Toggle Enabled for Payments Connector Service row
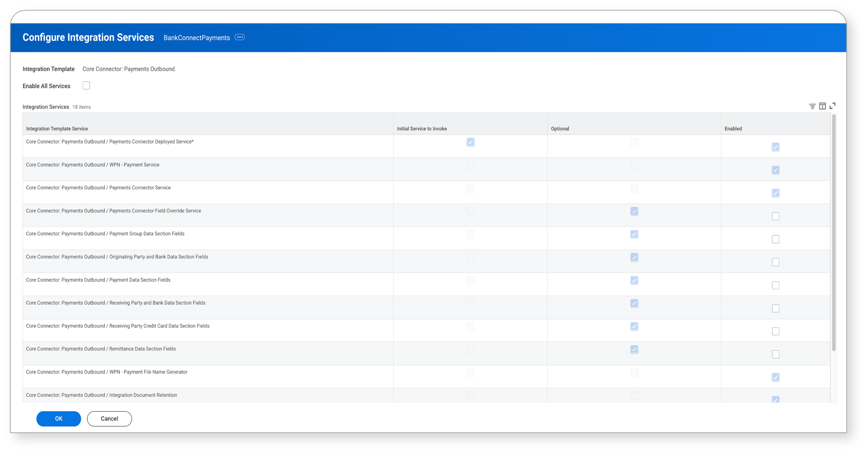Viewport: 868px width, 454px height. point(775,193)
